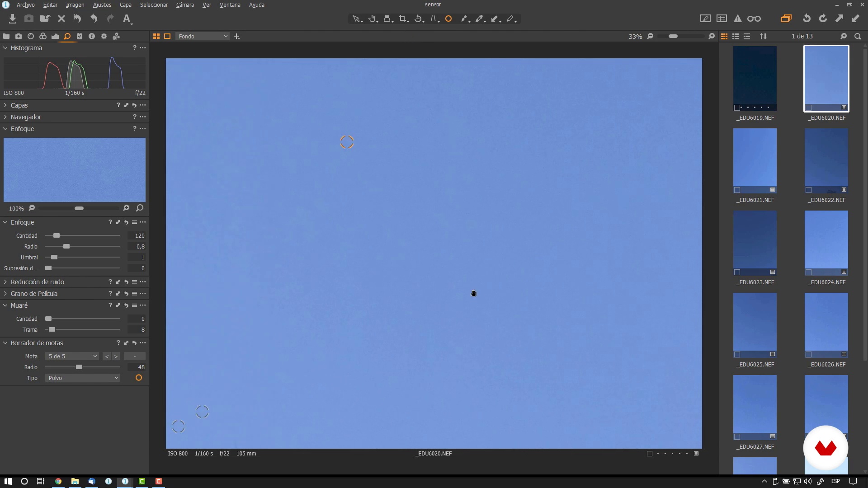Screen dimensions: 868x488
Task: Click the Rotate right icon
Action: click(823, 19)
